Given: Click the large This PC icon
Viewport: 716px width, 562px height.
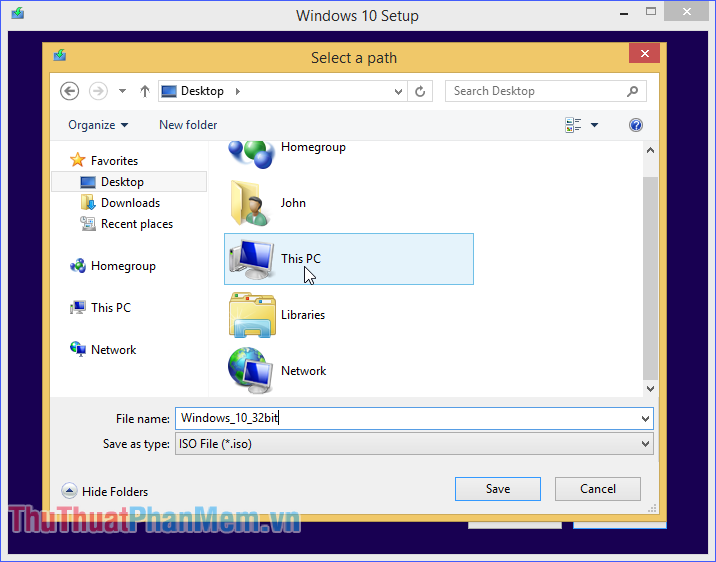Looking at the screenshot, I should point(252,259).
